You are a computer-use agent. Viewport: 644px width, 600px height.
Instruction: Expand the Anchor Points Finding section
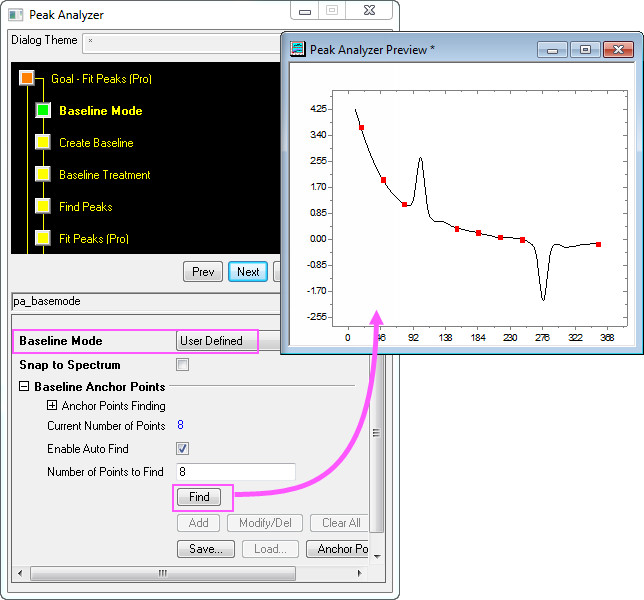(52, 406)
